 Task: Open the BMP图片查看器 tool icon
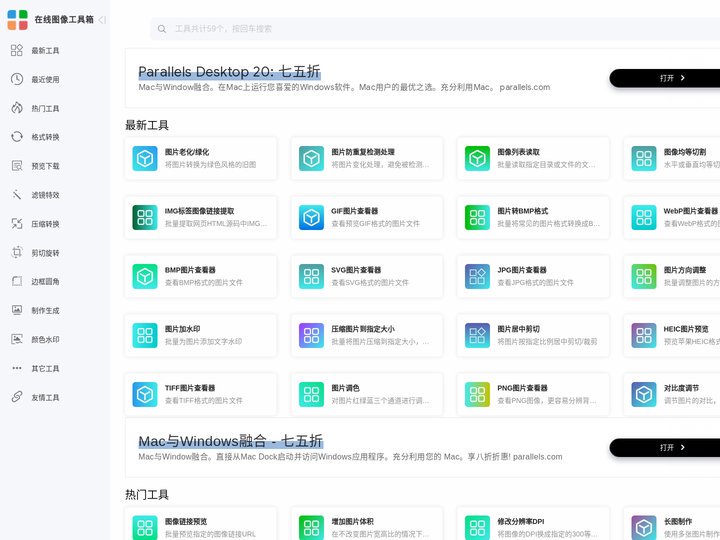click(x=145, y=276)
